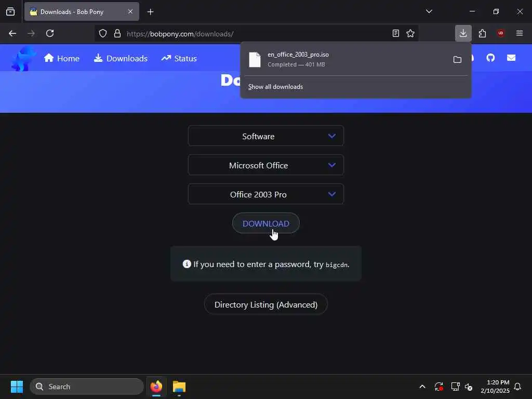
Task: Open the GitHub icon link
Action: click(x=490, y=58)
